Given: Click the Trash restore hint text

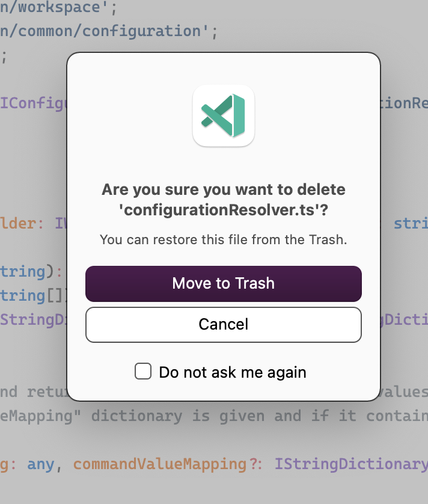Looking at the screenshot, I should pos(224,239).
